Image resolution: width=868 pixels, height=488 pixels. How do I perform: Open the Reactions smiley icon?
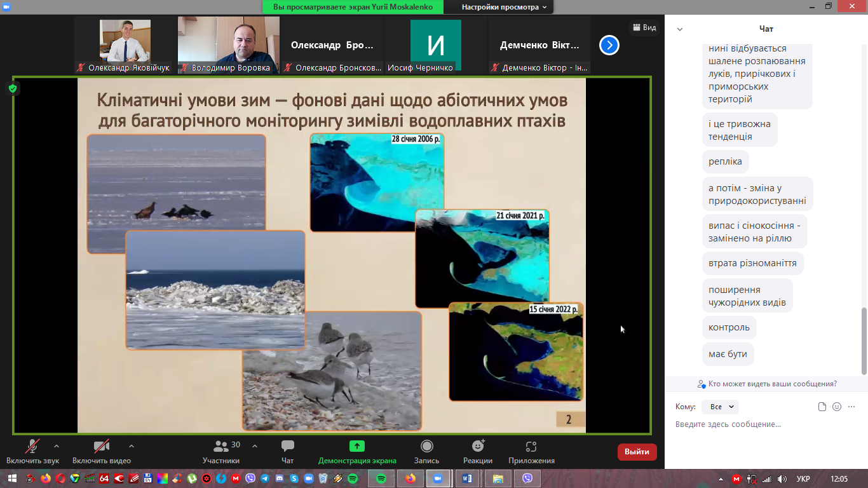(478, 447)
